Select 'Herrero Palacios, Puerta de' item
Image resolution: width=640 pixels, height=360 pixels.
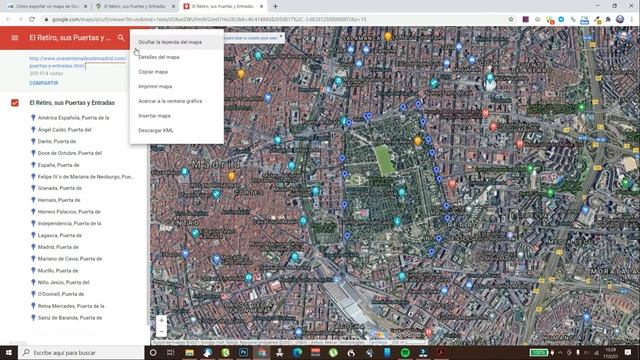tap(69, 212)
